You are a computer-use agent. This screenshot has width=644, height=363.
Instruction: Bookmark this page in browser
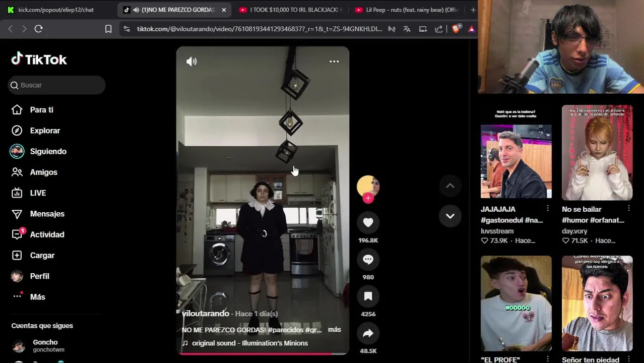108,29
